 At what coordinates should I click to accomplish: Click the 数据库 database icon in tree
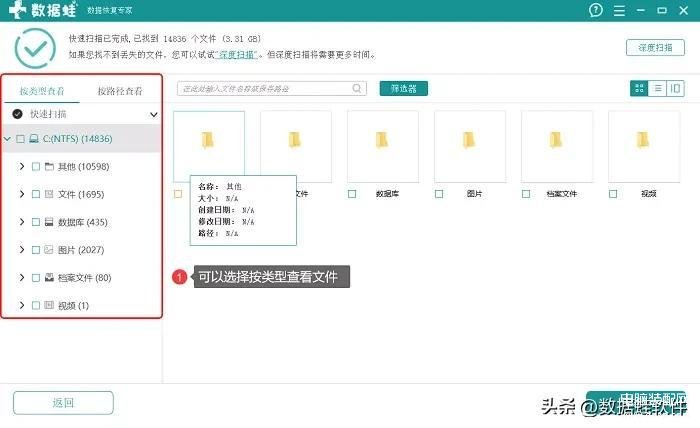pos(49,222)
